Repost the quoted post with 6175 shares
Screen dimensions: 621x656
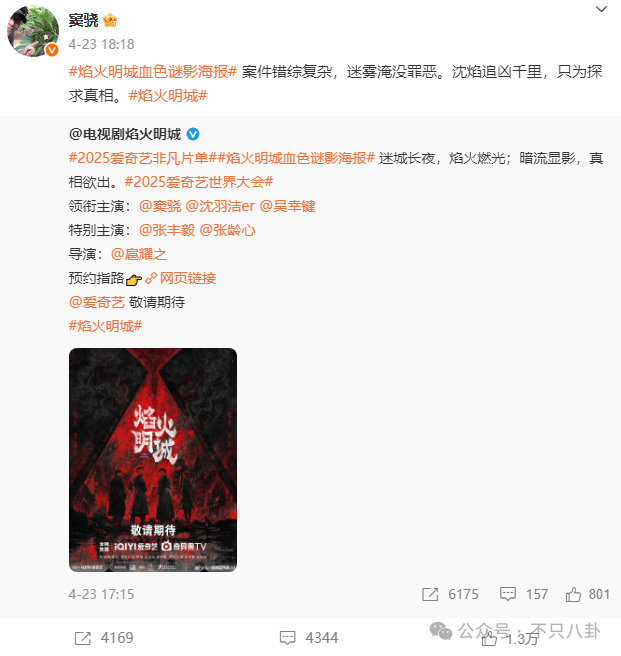(x=450, y=594)
